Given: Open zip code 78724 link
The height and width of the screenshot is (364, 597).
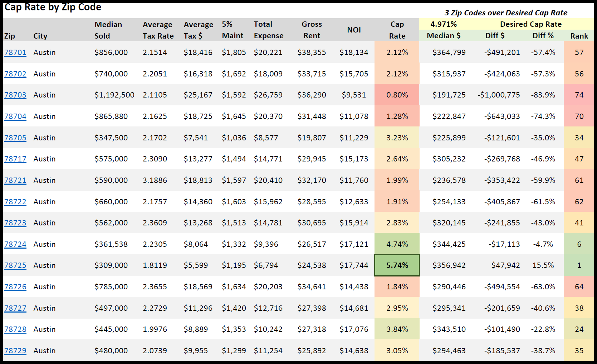Looking at the screenshot, I should pyautogui.click(x=15, y=244).
